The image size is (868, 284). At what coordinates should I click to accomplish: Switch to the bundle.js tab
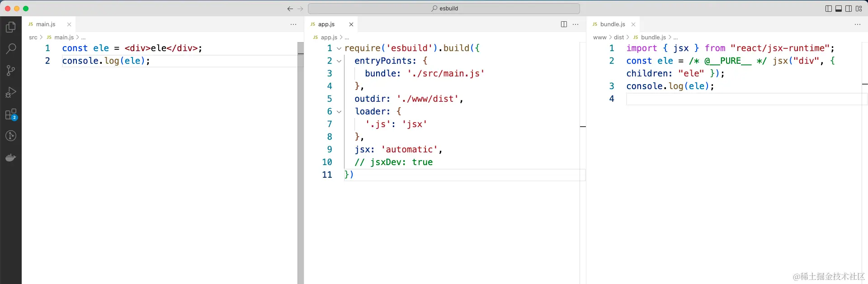click(613, 24)
